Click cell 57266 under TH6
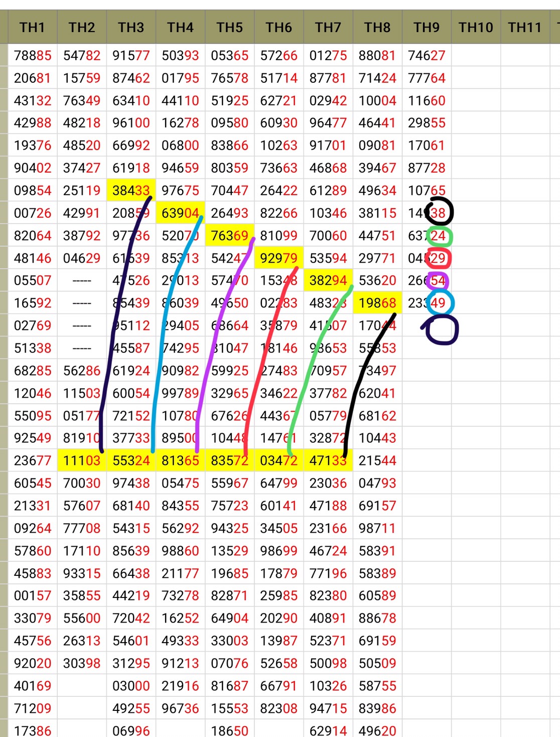Viewport: 560px width, 737px height. [278, 55]
